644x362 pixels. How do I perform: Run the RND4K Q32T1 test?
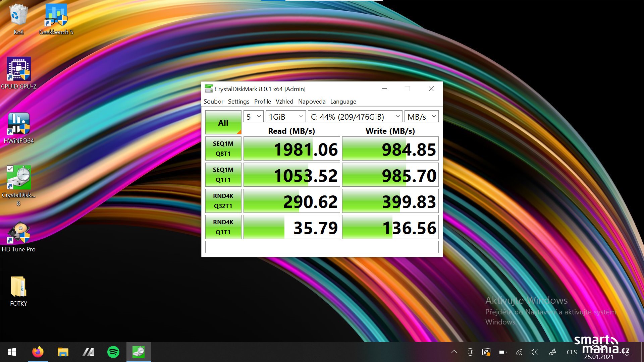(x=223, y=201)
